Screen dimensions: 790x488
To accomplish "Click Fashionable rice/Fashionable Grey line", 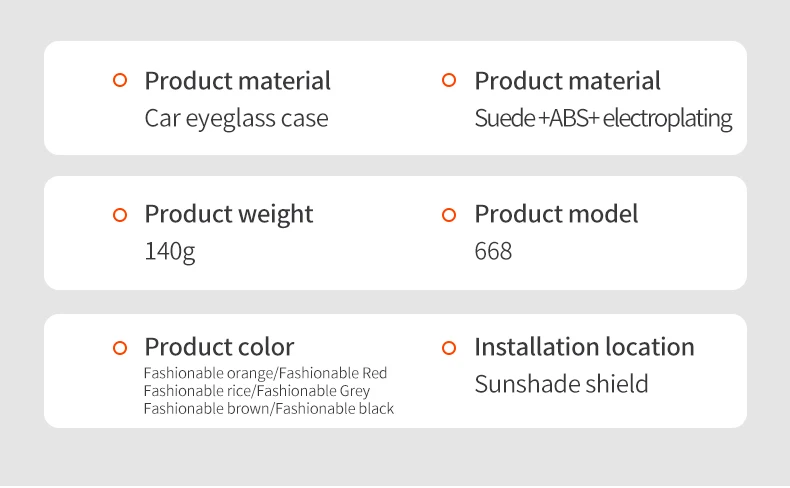I will 257,391.
